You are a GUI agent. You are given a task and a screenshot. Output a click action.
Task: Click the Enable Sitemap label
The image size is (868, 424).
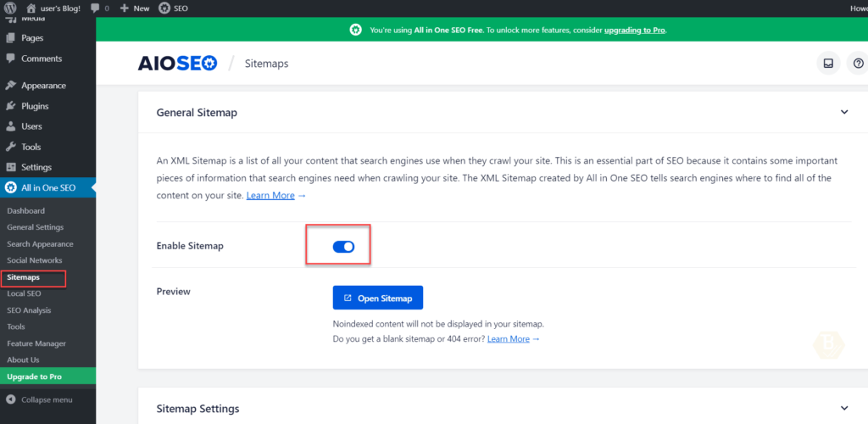[190, 246]
